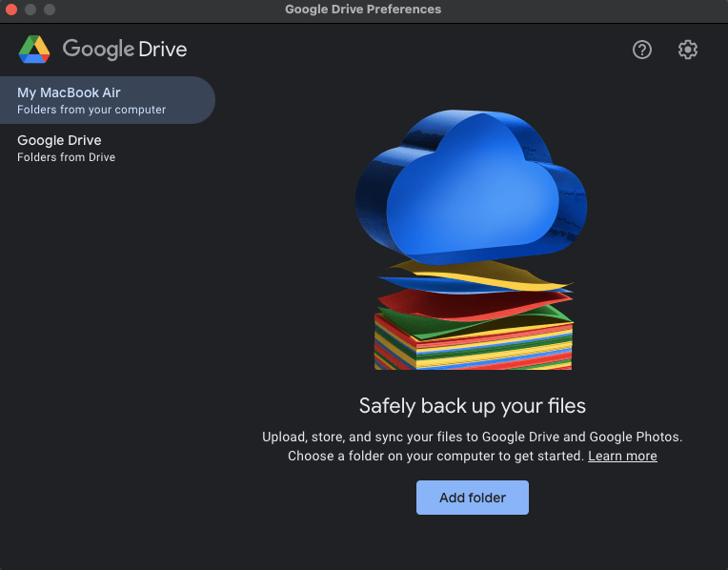Close the Google Drive Preferences window
728x570 pixels.
11,10
